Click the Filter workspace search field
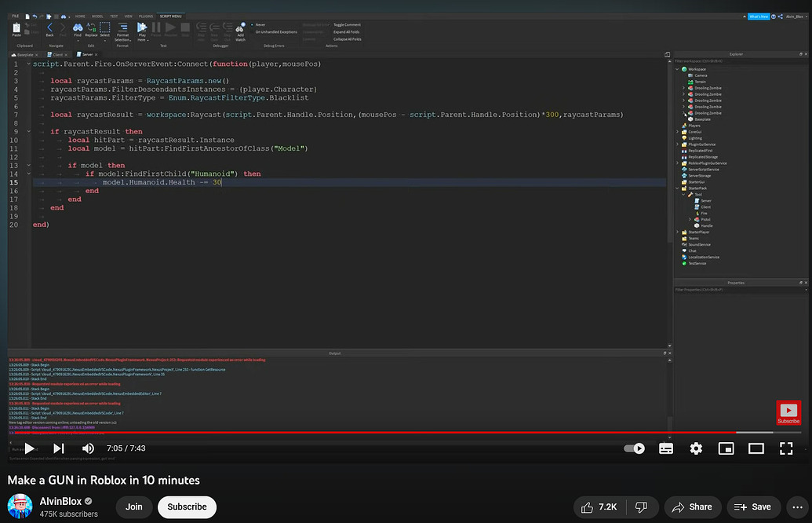Viewport: 812px width, 523px height. pos(740,61)
